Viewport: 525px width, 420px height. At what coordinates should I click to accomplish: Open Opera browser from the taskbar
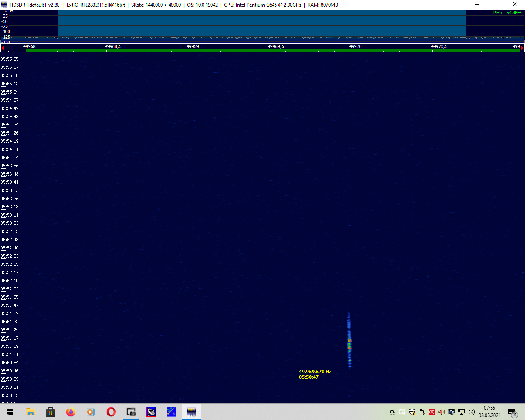[x=111, y=412]
